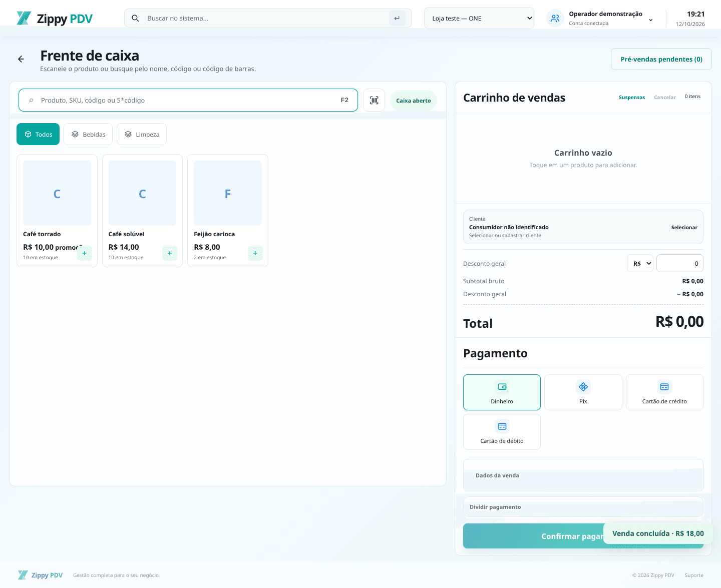Open the Café solúvel product thumbnail
Image resolution: width=721 pixels, height=588 pixels.
[x=142, y=193]
